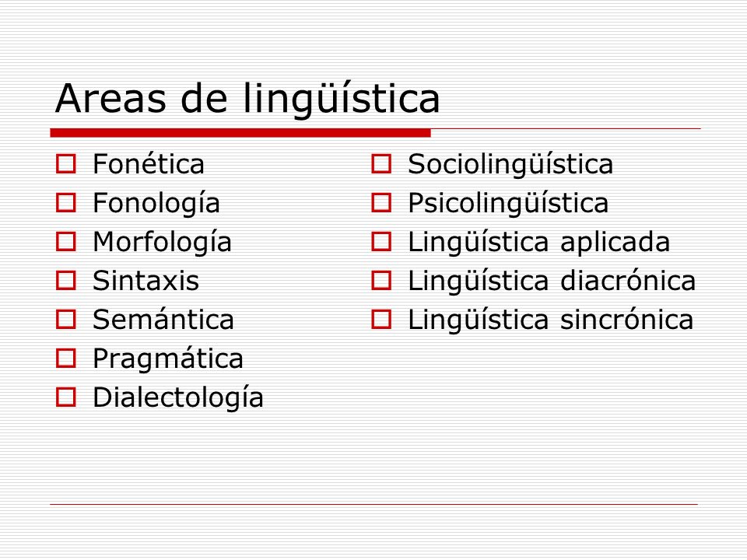Select the red square next to Morfología
The width and height of the screenshot is (747, 560).
(65, 241)
